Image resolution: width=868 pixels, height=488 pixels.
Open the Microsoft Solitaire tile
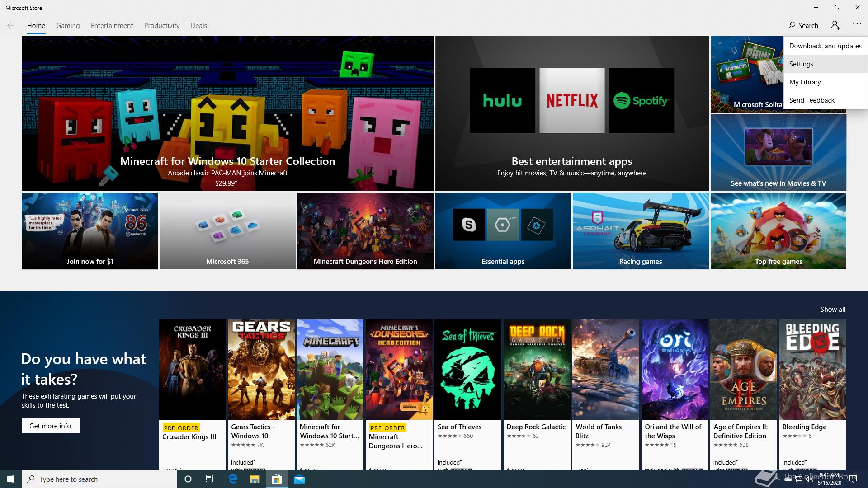[x=747, y=75]
